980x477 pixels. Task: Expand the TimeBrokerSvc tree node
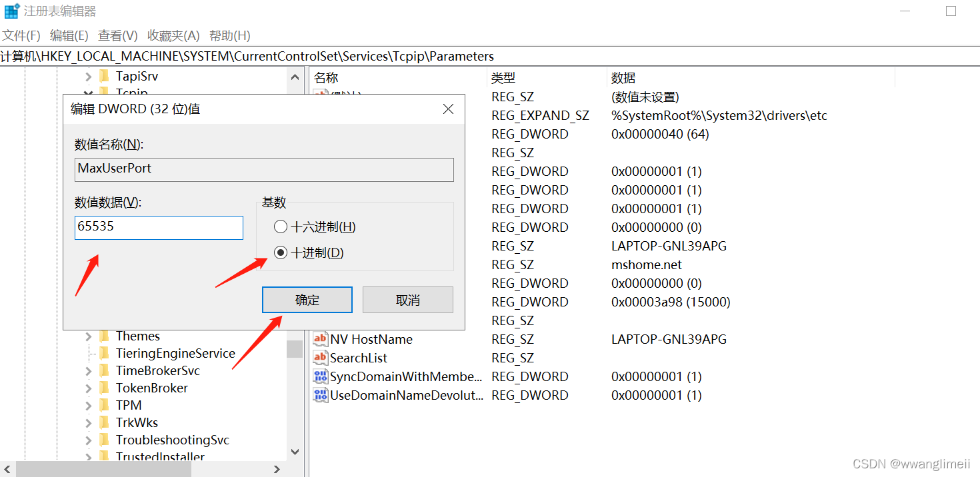pos(88,371)
